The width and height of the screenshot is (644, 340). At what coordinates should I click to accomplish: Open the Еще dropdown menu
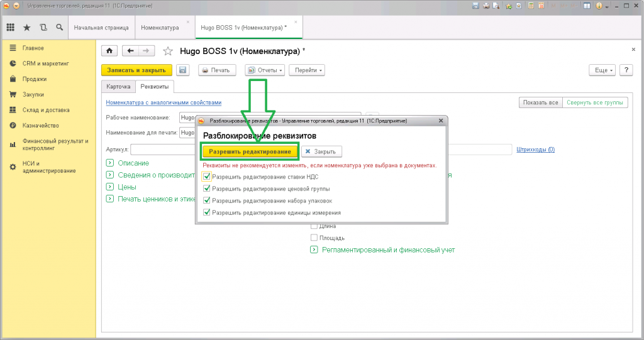coord(602,70)
